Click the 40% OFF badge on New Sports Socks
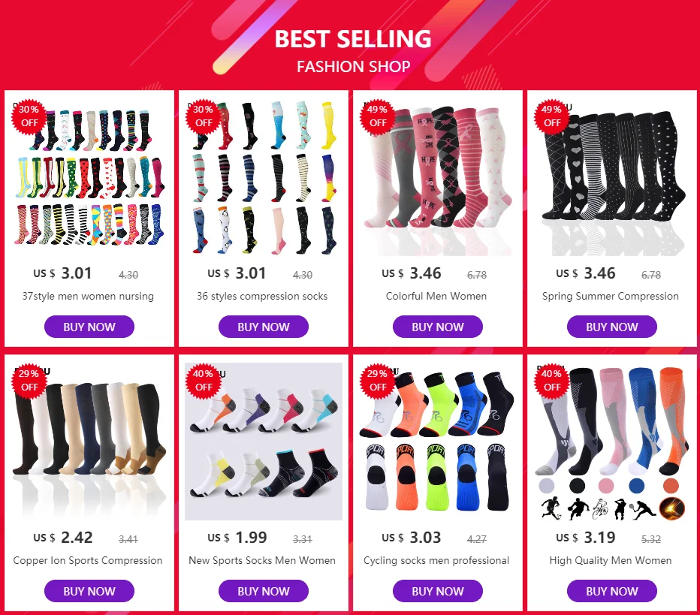The image size is (700, 615). coord(203,380)
